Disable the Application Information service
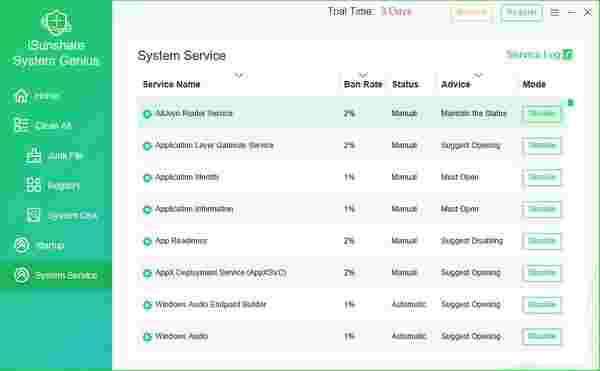Image resolution: width=600 pixels, height=371 pixels. [541, 209]
